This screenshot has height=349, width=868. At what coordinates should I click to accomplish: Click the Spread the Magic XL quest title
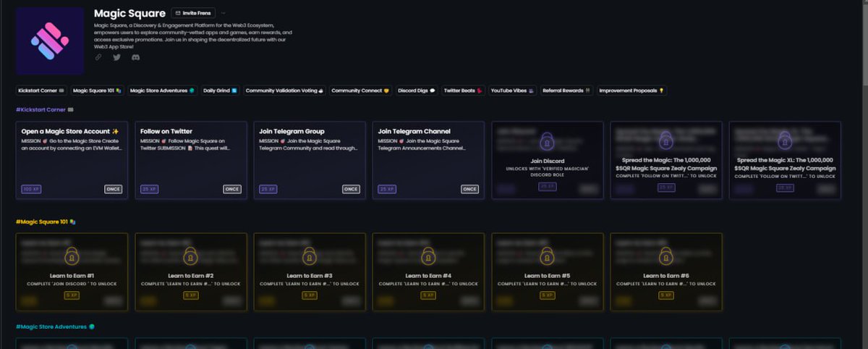785,164
